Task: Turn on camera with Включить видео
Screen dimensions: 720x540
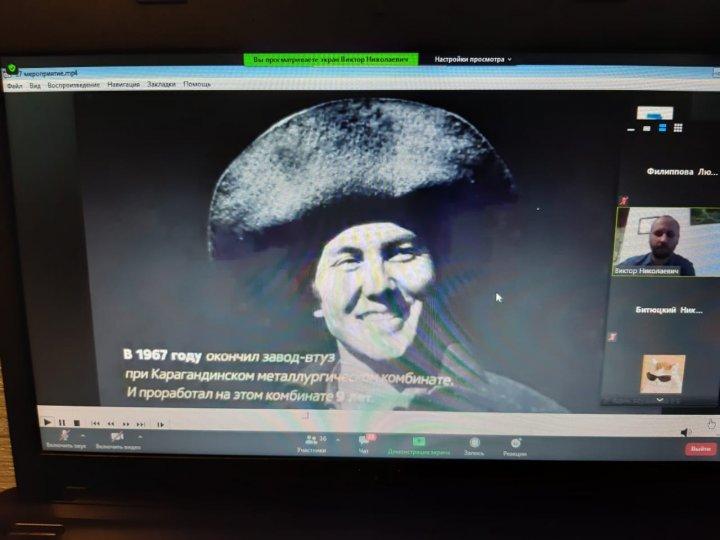Action: (117, 438)
